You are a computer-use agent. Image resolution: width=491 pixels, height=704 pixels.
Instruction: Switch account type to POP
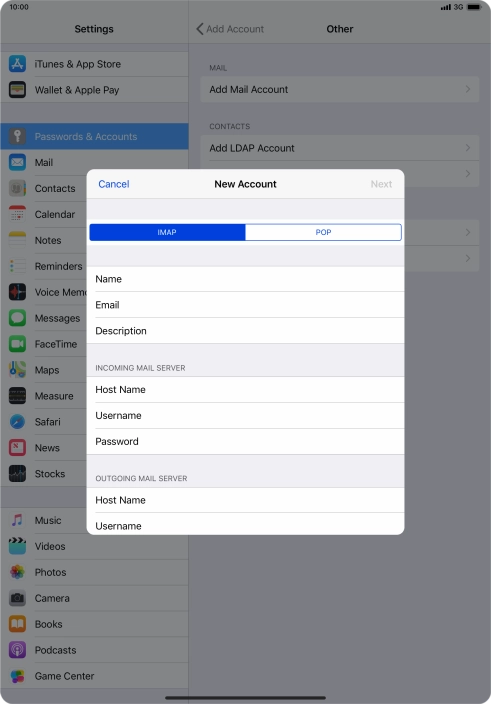coord(323,232)
